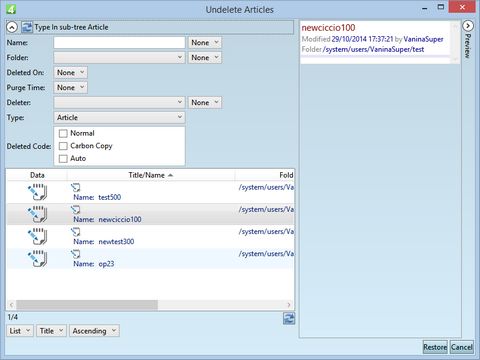This screenshot has height=360, width=480.
Task: Select the test500 article name
Action: pyautogui.click(x=110, y=197)
